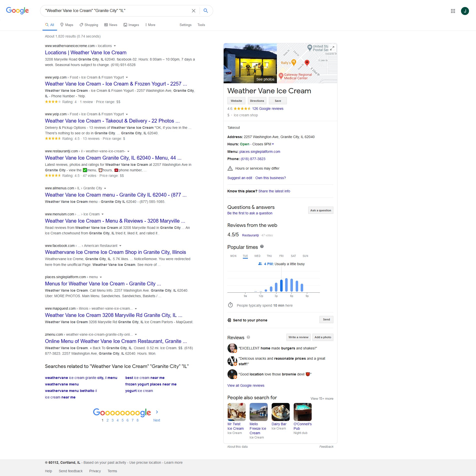Click the tallest bar in the Popular times chart
Image resolution: width=476 pixels, height=476 pixels.
point(286,285)
